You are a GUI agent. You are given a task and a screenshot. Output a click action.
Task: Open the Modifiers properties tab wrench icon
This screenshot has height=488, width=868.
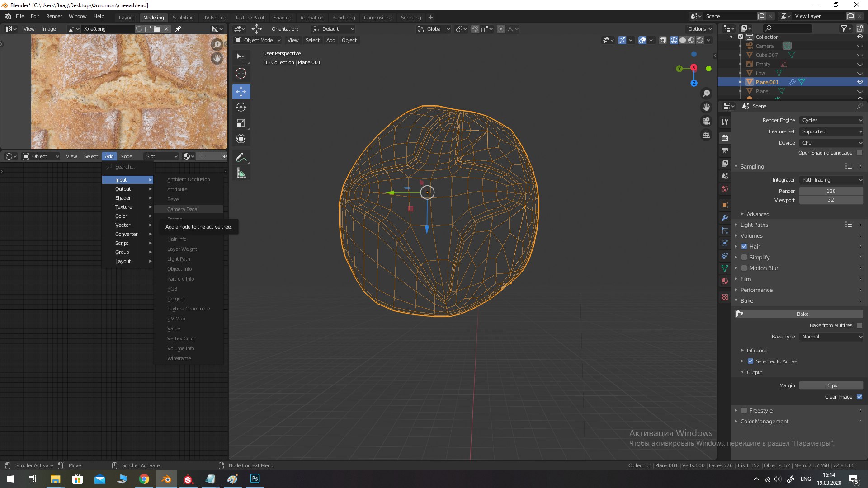click(725, 218)
